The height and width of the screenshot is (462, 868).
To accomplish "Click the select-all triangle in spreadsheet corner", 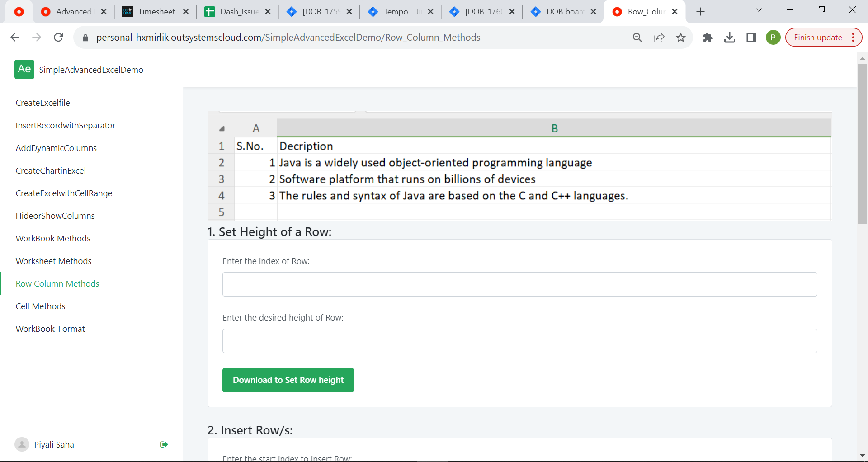I will 222,129.
